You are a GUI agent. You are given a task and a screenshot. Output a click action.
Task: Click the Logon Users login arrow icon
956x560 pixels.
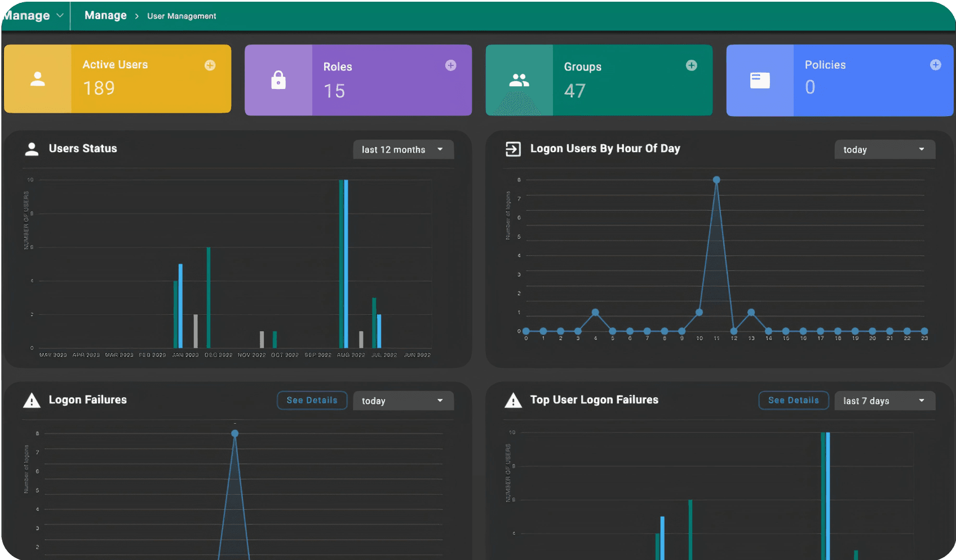point(513,149)
